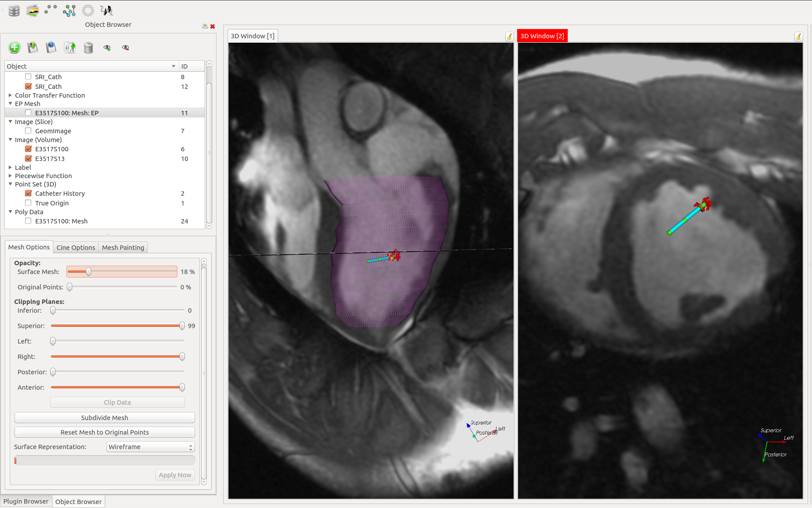Image resolution: width=812 pixels, height=508 pixels.
Task: Click the Object column header sort arrow
Action: tap(173, 66)
